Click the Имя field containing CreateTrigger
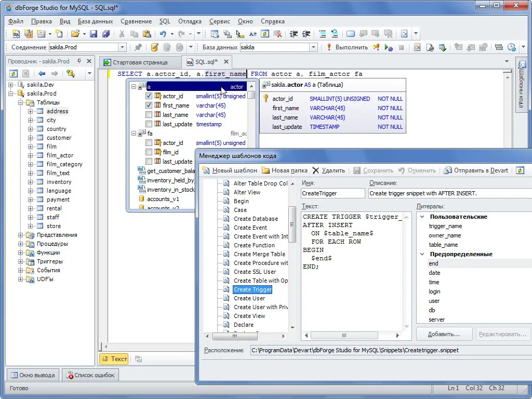The height and width of the screenshot is (399, 532). [333, 193]
